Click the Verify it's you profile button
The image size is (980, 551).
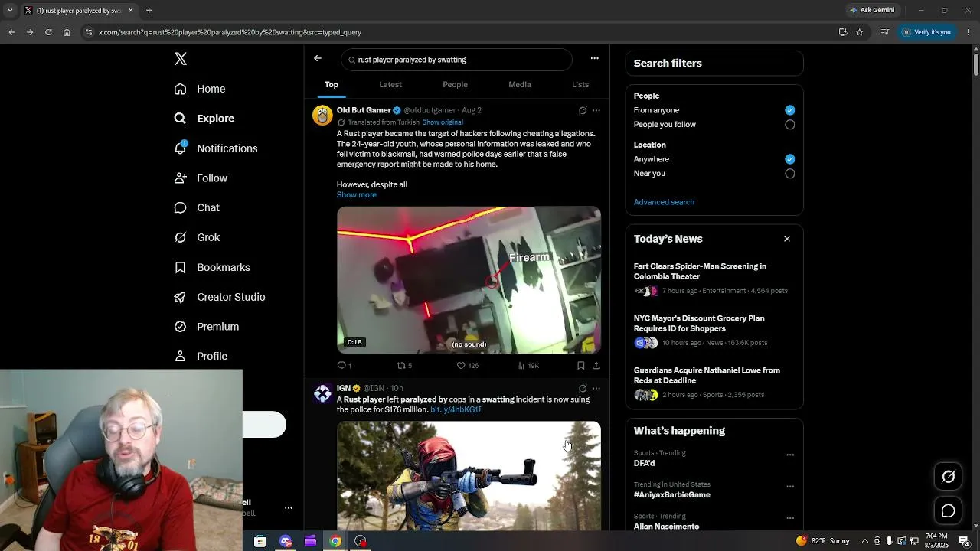[926, 32]
